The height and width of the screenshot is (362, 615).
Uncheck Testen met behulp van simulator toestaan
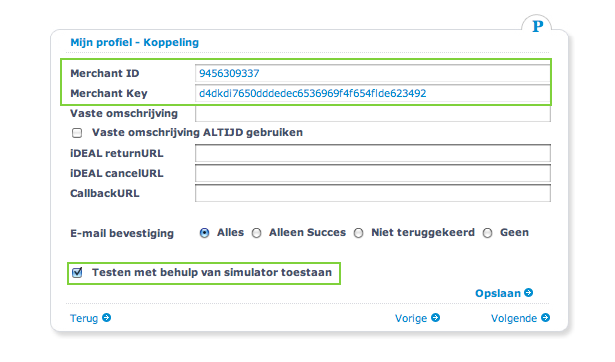[x=77, y=272]
